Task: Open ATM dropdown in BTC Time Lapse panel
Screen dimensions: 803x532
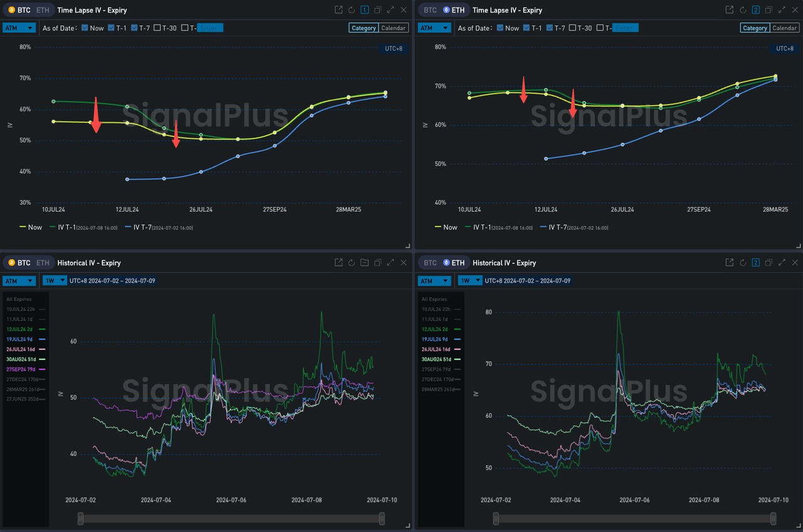Action: point(19,28)
